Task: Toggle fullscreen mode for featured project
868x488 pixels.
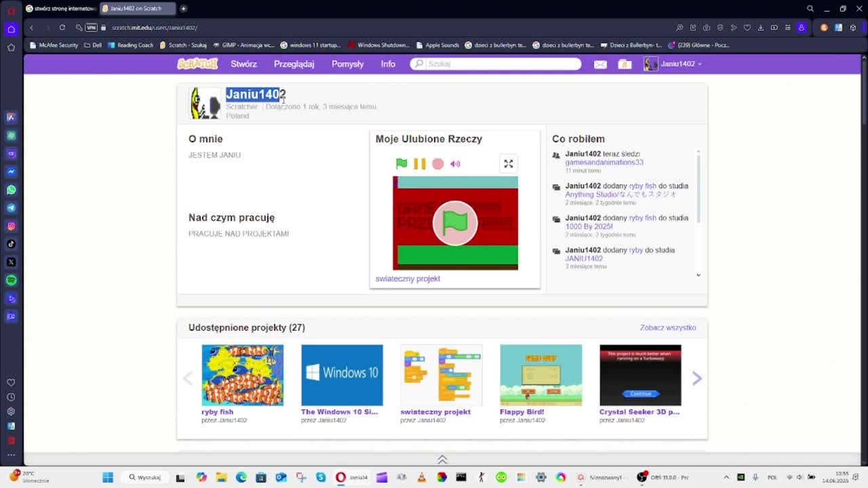Action: point(508,163)
